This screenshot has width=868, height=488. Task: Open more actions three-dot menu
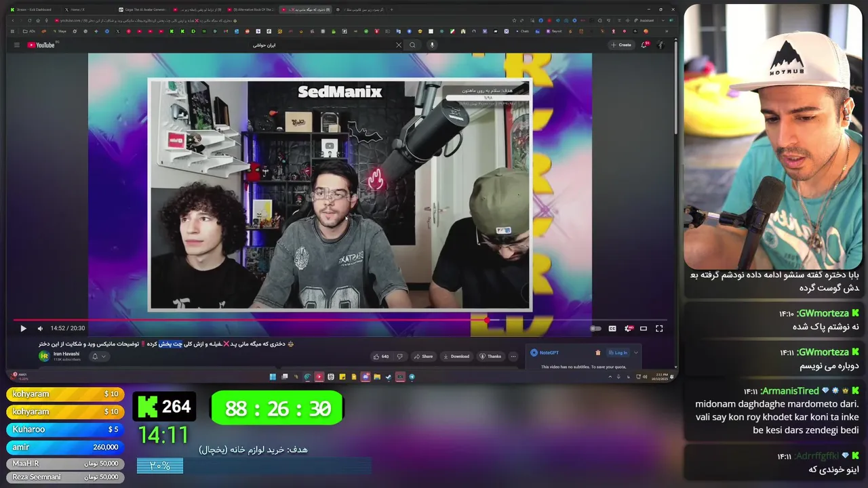pyautogui.click(x=513, y=356)
